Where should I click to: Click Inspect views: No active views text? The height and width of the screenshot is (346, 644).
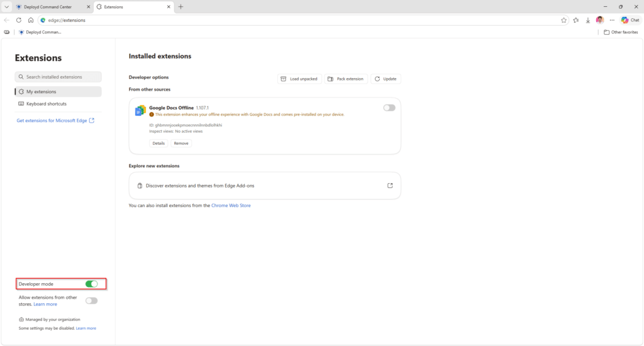176,131
